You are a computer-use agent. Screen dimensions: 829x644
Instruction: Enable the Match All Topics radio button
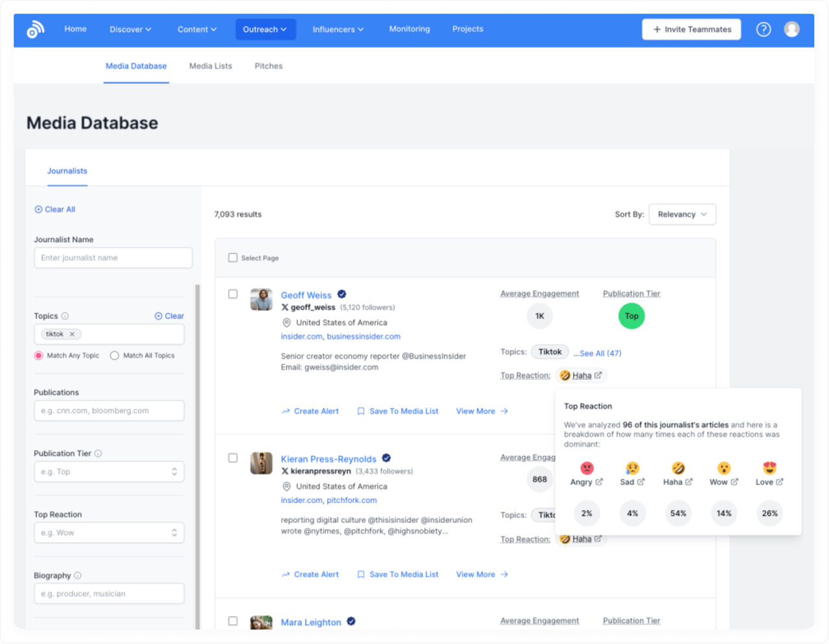[x=113, y=355]
